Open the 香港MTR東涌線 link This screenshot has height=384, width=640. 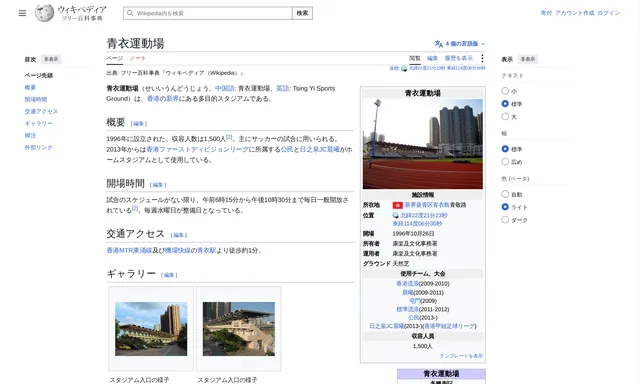click(129, 250)
